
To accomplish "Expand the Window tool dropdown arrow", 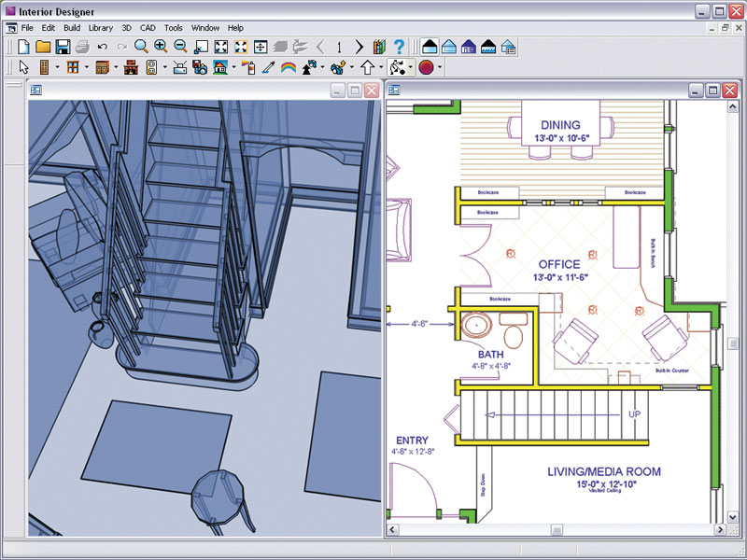I will click(x=87, y=67).
